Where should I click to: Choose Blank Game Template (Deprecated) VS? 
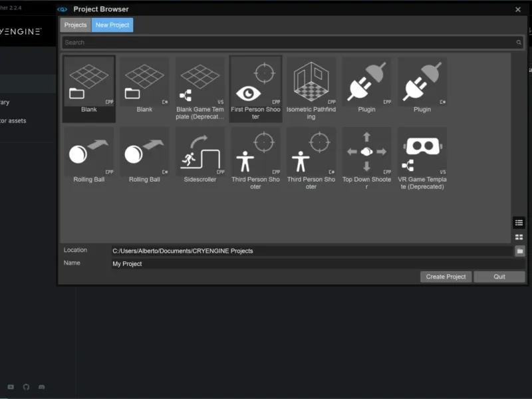(200, 89)
